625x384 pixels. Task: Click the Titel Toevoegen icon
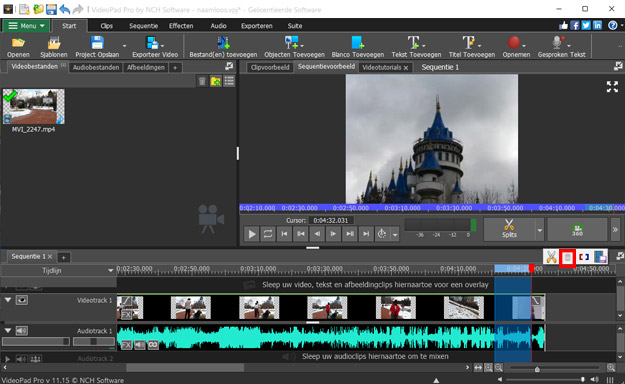[468, 42]
